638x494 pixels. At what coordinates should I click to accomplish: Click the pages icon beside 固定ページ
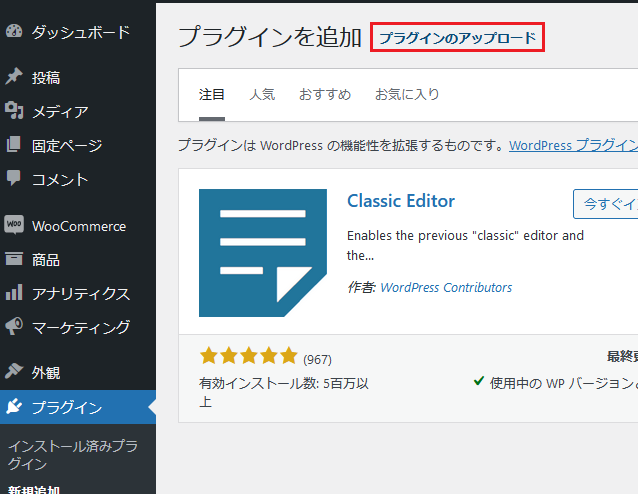click(13, 144)
